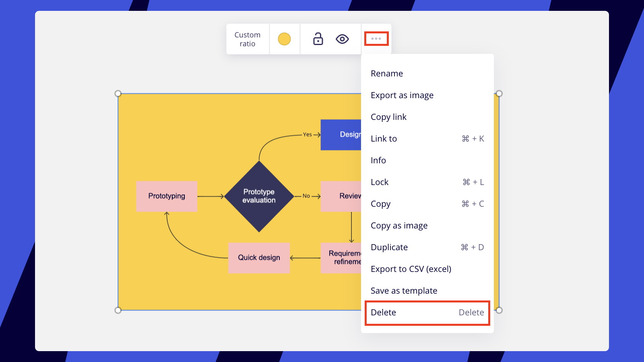Image resolution: width=644 pixels, height=362 pixels.
Task: Select the Prototyping box in the flowchart
Action: click(167, 196)
